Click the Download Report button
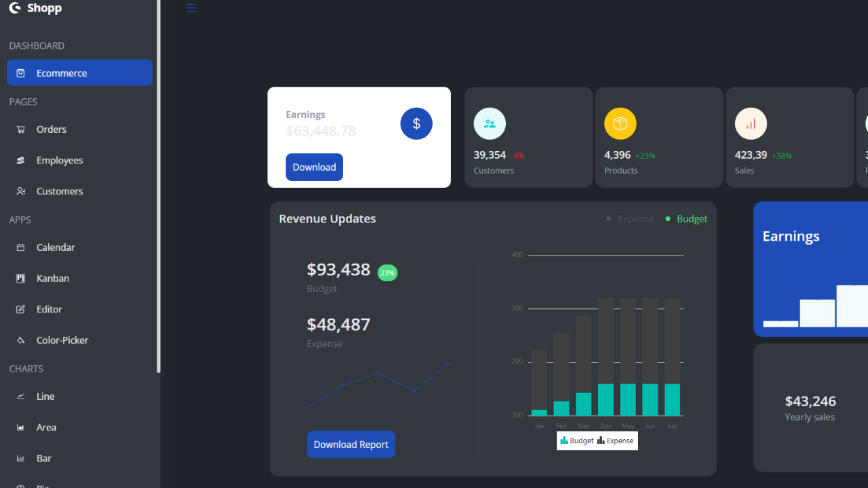The image size is (868, 488). (351, 444)
